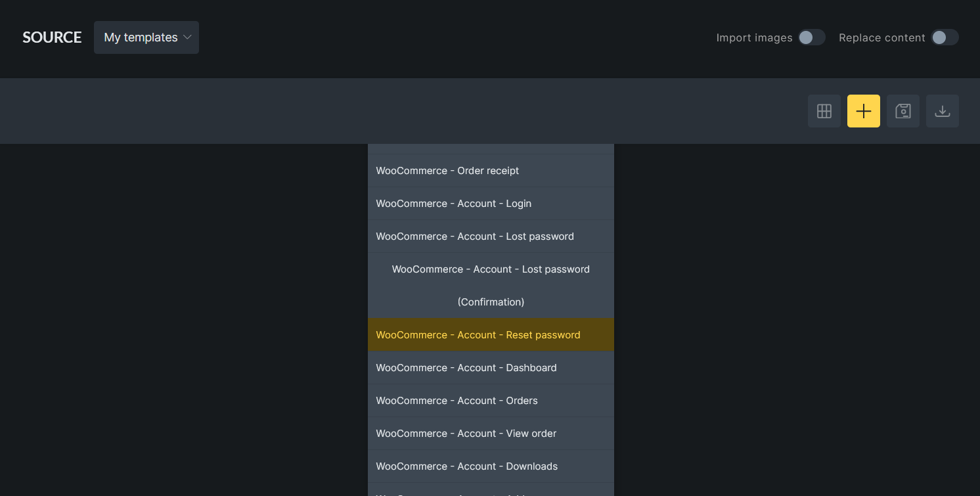Turn on the Replace content switch
This screenshot has width=980, height=496.
pyautogui.click(x=944, y=37)
